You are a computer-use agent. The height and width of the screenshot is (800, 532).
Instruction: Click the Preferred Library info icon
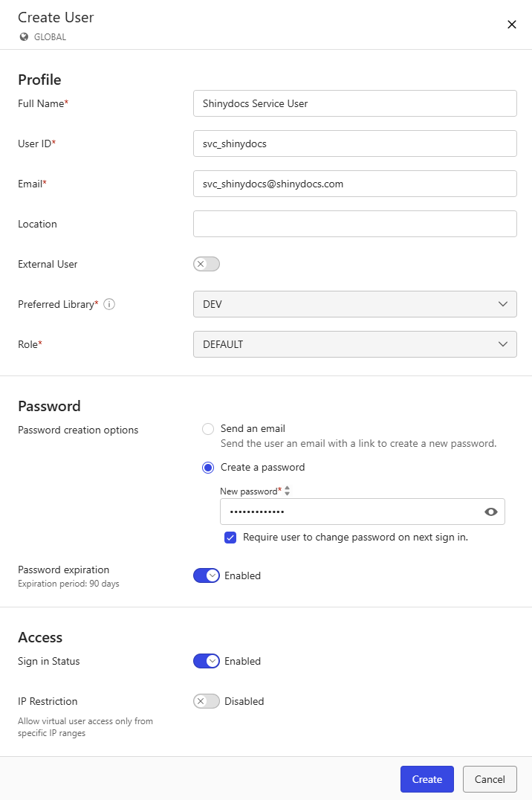click(x=109, y=304)
